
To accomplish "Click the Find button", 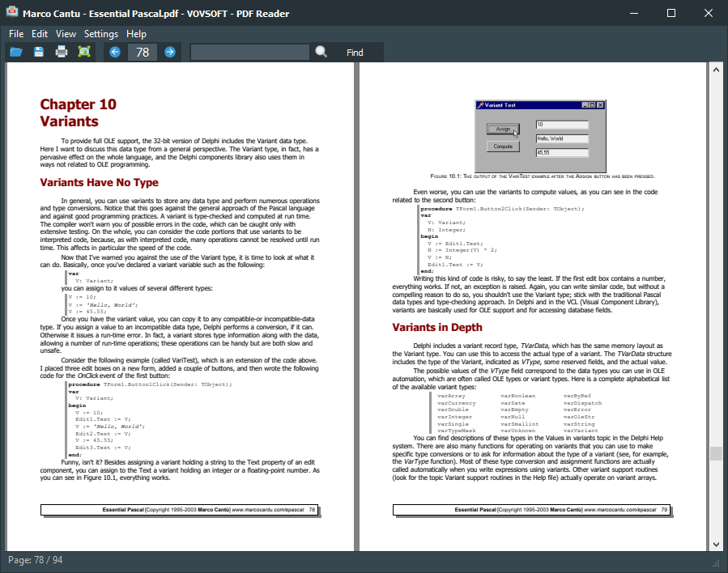I will 355,53.
